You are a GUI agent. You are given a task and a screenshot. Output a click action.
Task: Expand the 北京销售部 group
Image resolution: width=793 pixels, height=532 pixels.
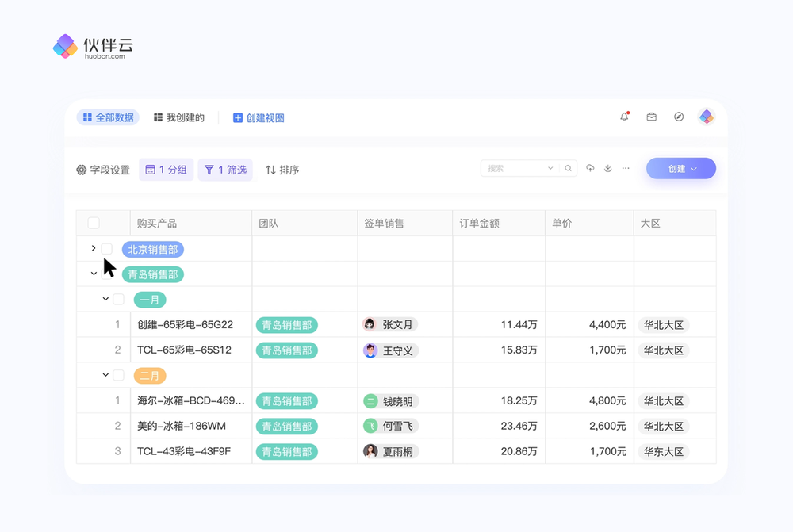(x=93, y=248)
